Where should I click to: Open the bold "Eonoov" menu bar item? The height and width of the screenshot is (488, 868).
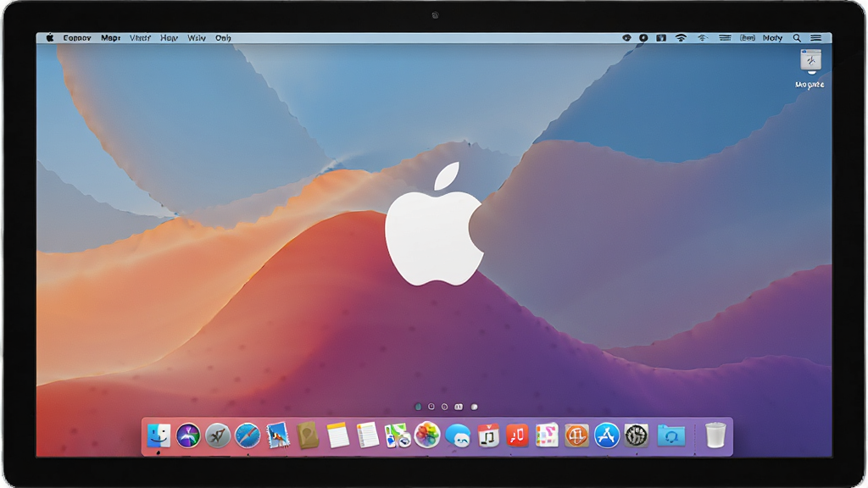pyautogui.click(x=77, y=38)
